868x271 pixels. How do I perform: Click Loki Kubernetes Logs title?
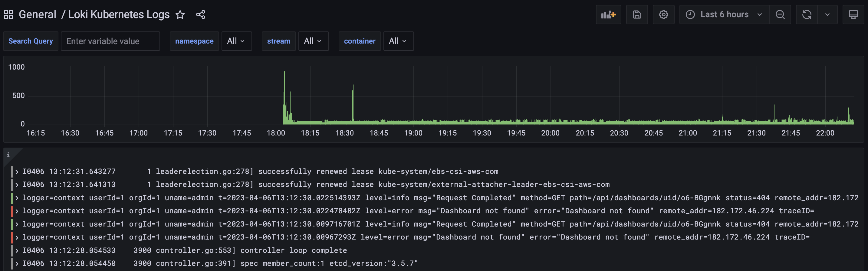pyautogui.click(x=119, y=15)
